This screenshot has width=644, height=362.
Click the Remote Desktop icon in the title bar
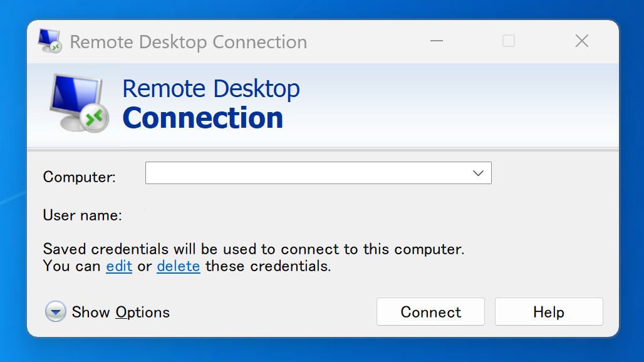coord(49,40)
